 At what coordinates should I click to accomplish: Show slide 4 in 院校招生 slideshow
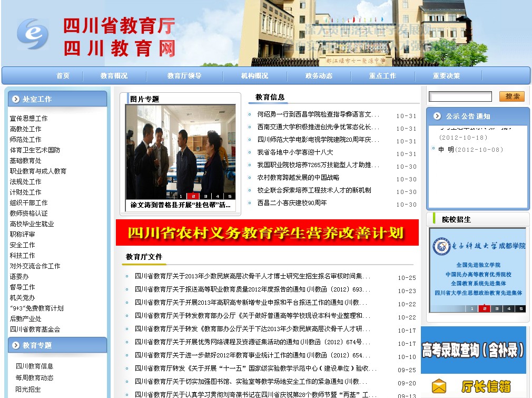pyautogui.click(x=509, y=308)
